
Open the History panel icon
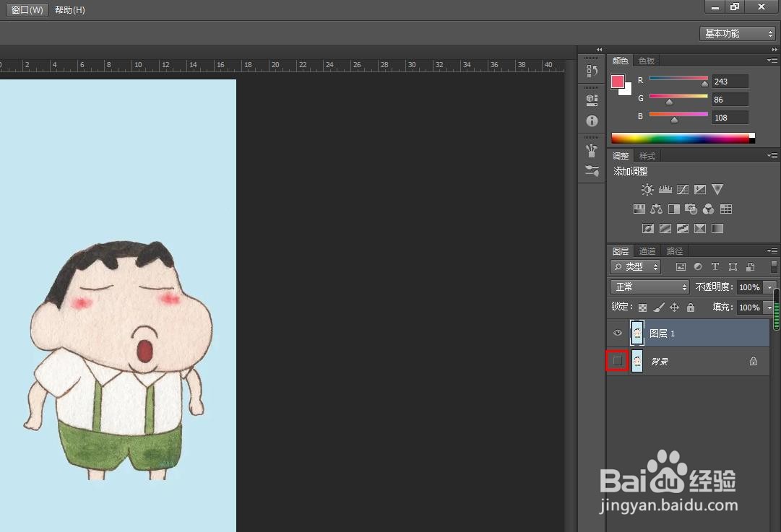pos(592,71)
